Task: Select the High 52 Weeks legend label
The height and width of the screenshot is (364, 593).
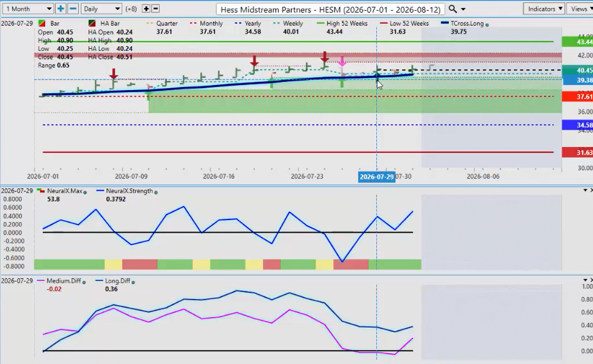Action: pos(347,23)
